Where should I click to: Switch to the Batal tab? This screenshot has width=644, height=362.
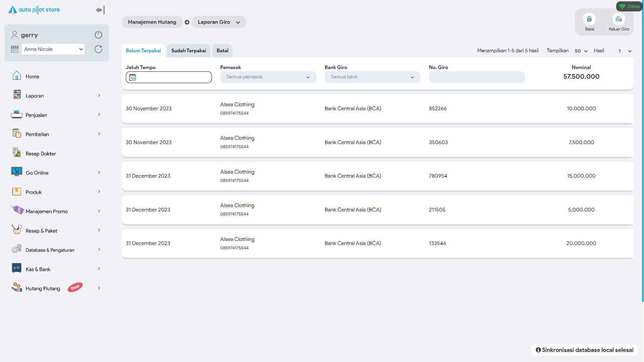click(x=222, y=51)
